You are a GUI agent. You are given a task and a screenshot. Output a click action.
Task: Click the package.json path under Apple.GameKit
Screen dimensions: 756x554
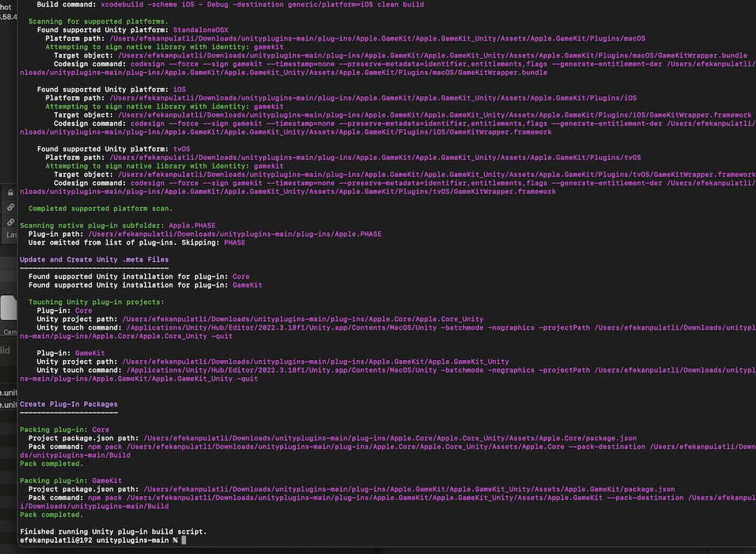pos(409,489)
